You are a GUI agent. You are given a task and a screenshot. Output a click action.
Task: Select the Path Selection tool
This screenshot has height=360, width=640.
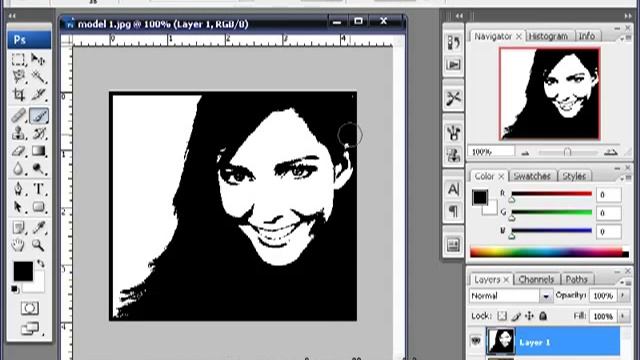coord(18,207)
